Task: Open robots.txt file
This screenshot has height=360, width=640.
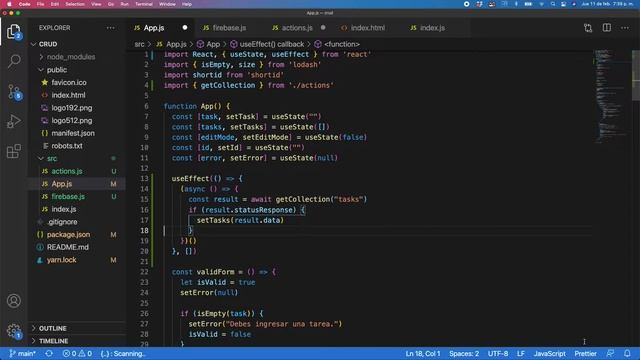Action: (x=67, y=146)
